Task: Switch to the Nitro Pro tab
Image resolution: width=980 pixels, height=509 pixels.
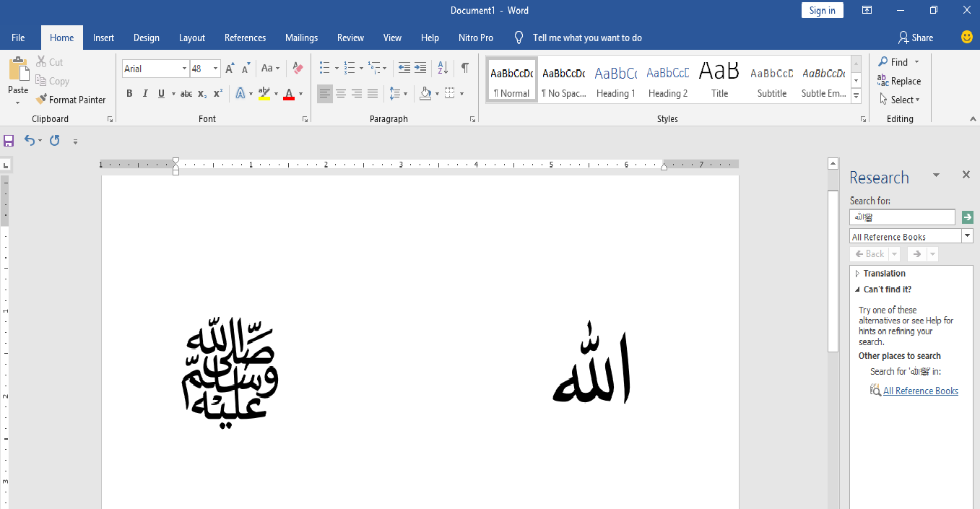Action: click(x=476, y=38)
